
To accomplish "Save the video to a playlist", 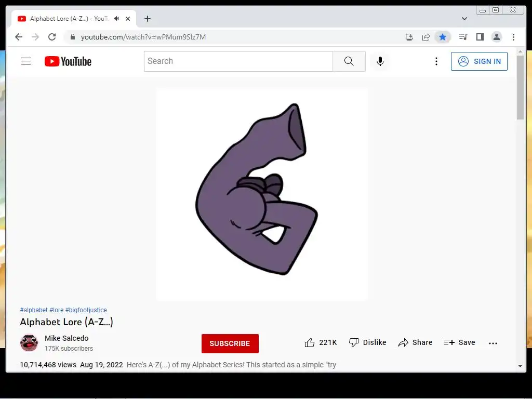I will 459,342.
